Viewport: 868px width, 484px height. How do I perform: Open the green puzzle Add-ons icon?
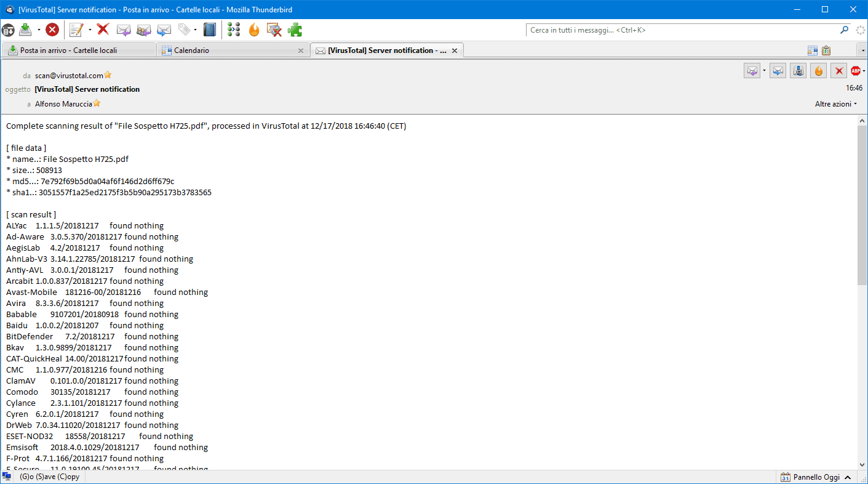click(x=295, y=30)
